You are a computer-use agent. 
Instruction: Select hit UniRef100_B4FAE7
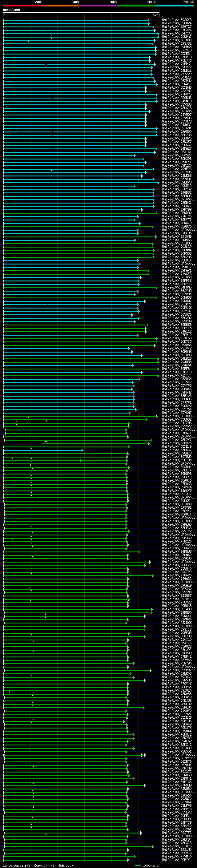(177, 149)
